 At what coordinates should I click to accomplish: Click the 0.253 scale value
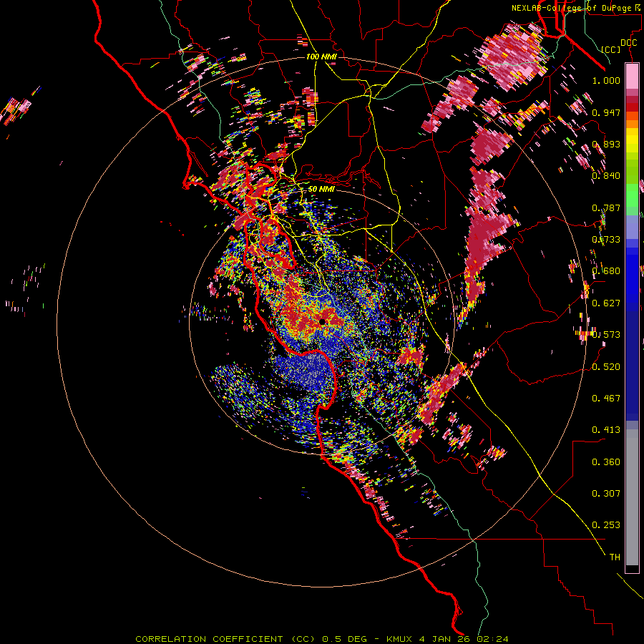pyautogui.click(x=606, y=525)
